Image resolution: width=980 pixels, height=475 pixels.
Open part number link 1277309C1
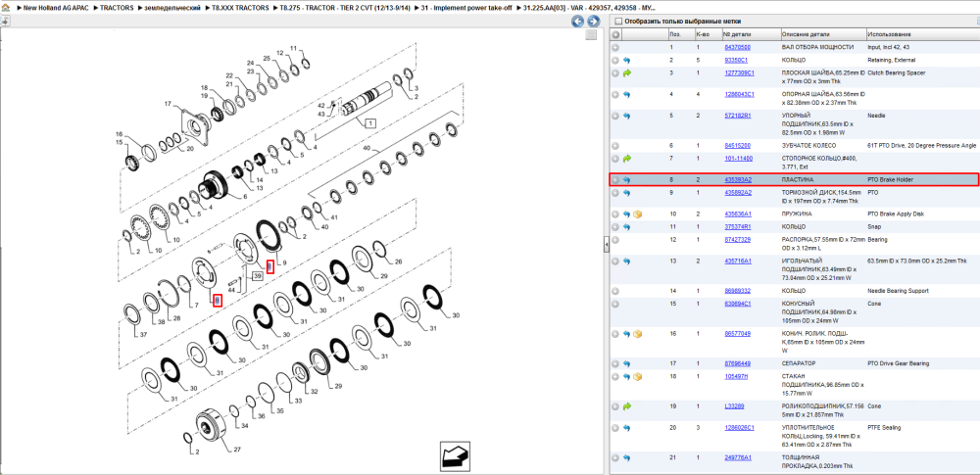[x=739, y=73]
